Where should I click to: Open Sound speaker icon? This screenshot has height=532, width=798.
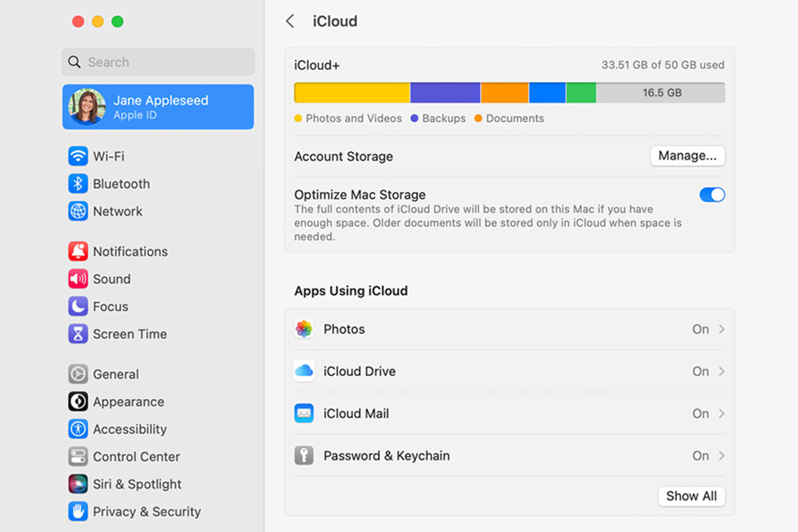click(78, 279)
